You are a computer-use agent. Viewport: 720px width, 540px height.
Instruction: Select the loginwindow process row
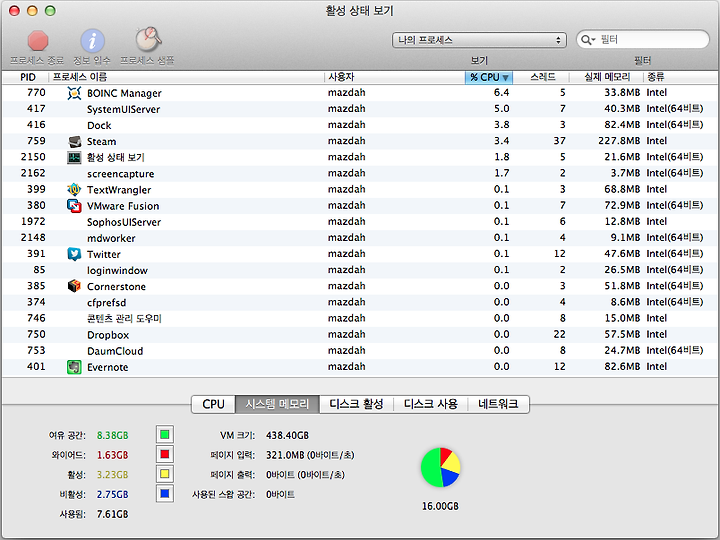tap(360, 270)
